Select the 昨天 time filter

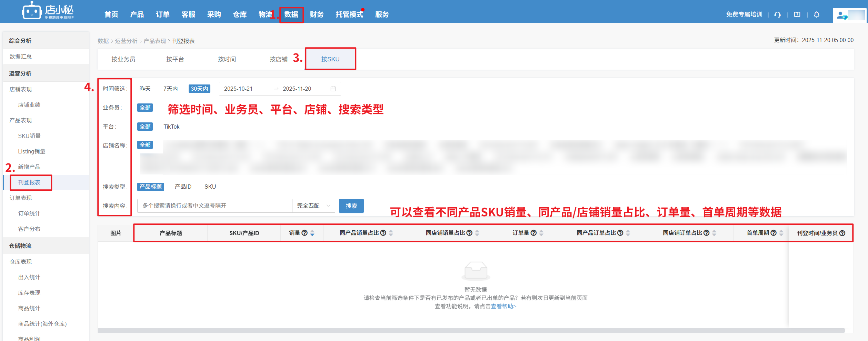coord(145,89)
